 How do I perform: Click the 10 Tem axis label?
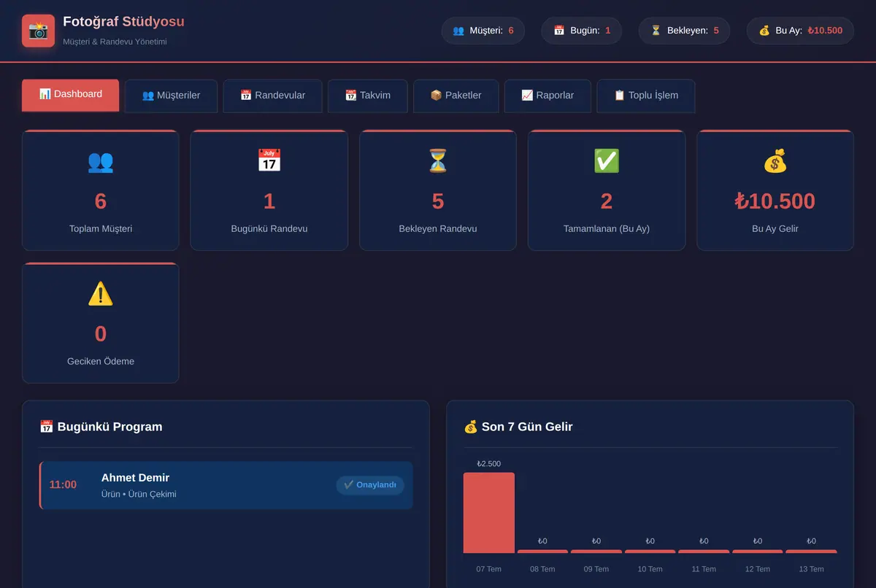pos(650,569)
